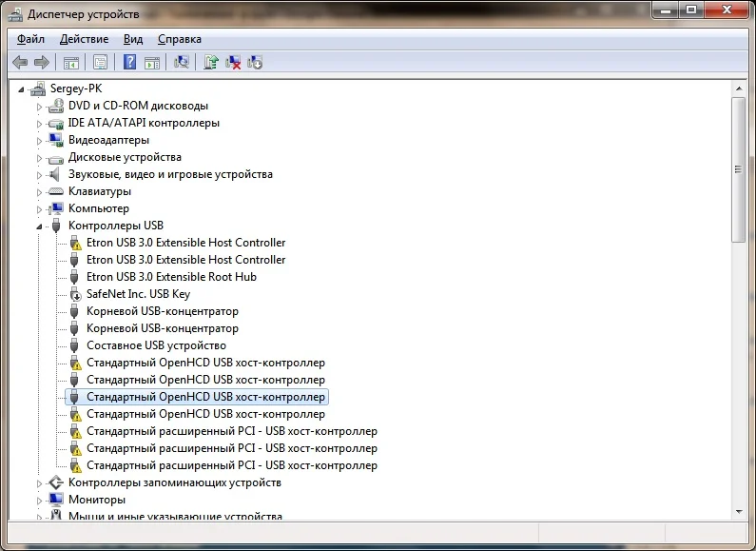Click the Контроллеры запоминающих устройств icon

click(56, 482)
